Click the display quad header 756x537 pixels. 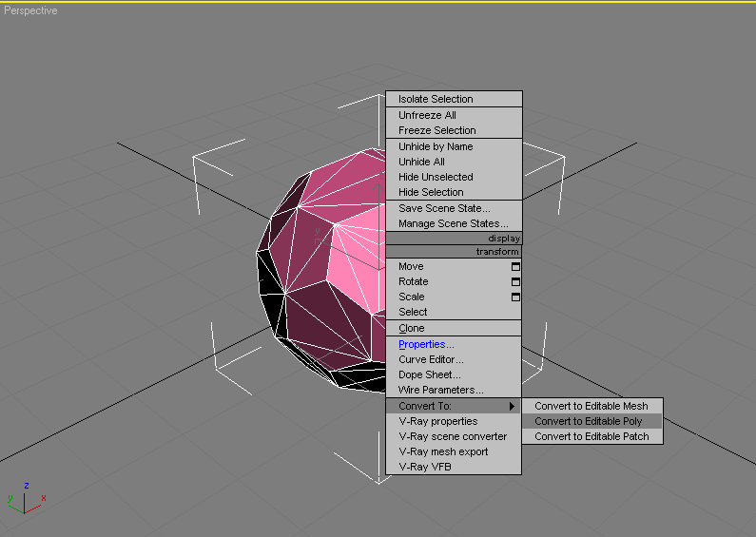(x=454, y=239)
